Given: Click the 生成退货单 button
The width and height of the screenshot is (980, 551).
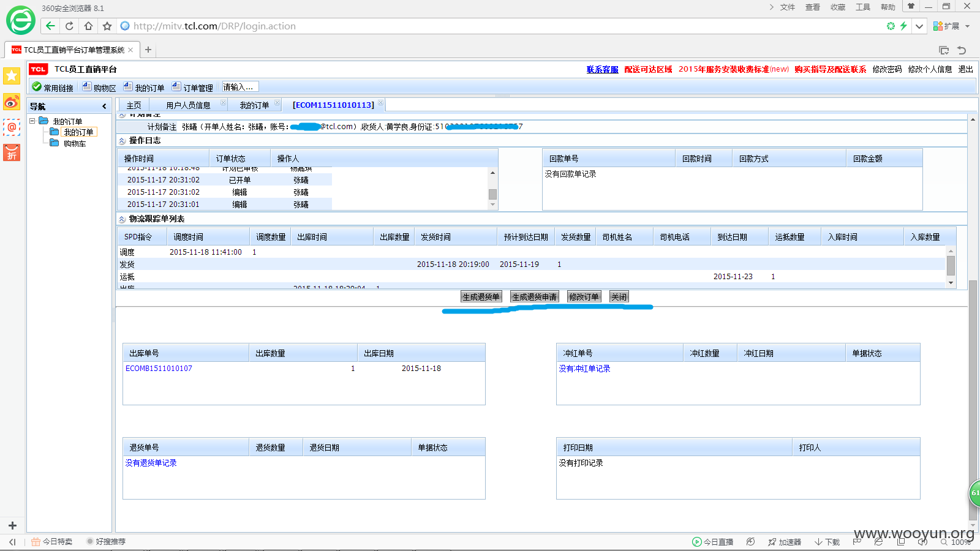Looking at the screenshot, I should click(481, 297).
